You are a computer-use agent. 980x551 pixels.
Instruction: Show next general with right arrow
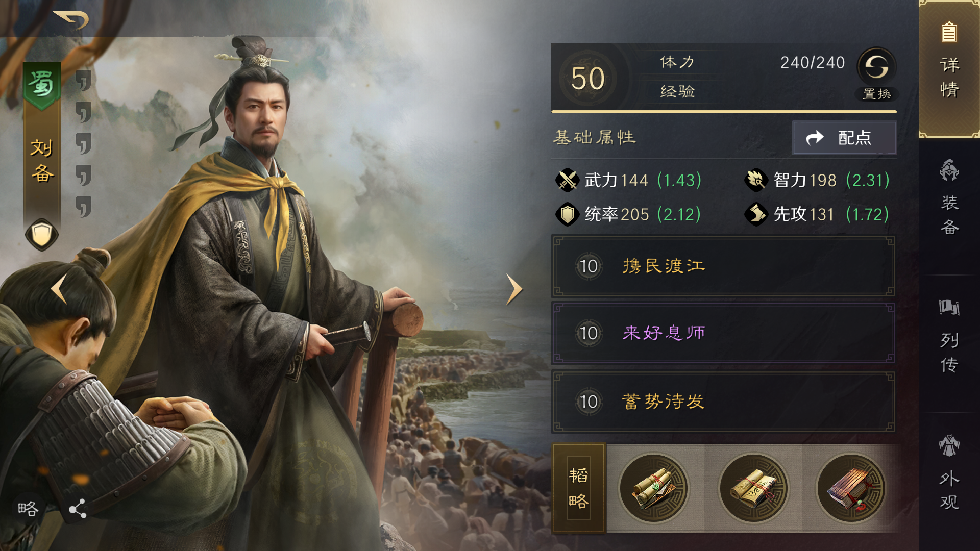point(514,289)
